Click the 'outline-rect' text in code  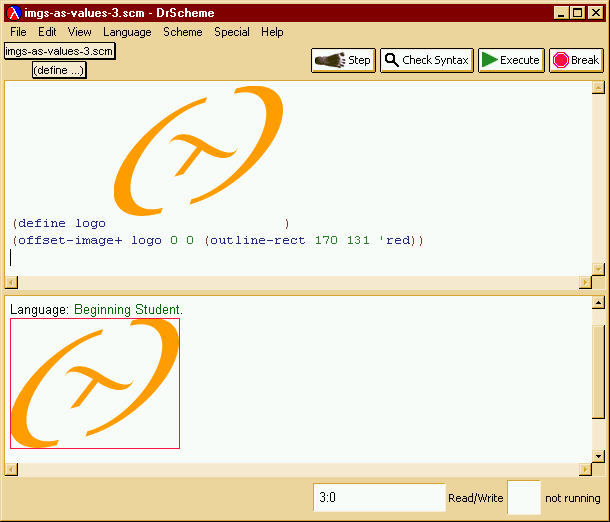(258, 240)
